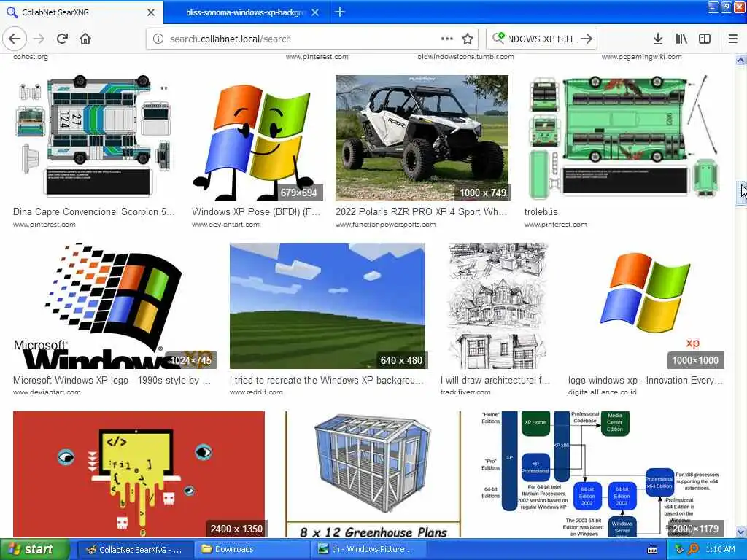Click the Windows XP Pose (BFDI) title link

[256, 212]
